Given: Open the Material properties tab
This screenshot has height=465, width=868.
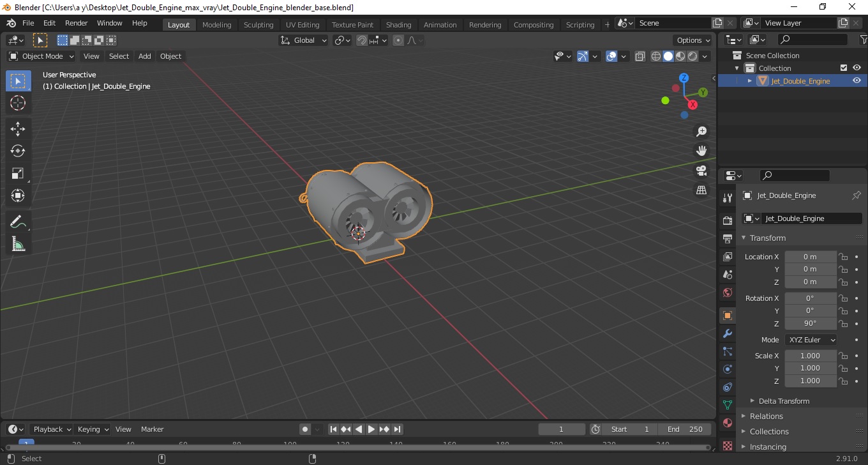Looking at the screenshot, I should coord(727,423).
